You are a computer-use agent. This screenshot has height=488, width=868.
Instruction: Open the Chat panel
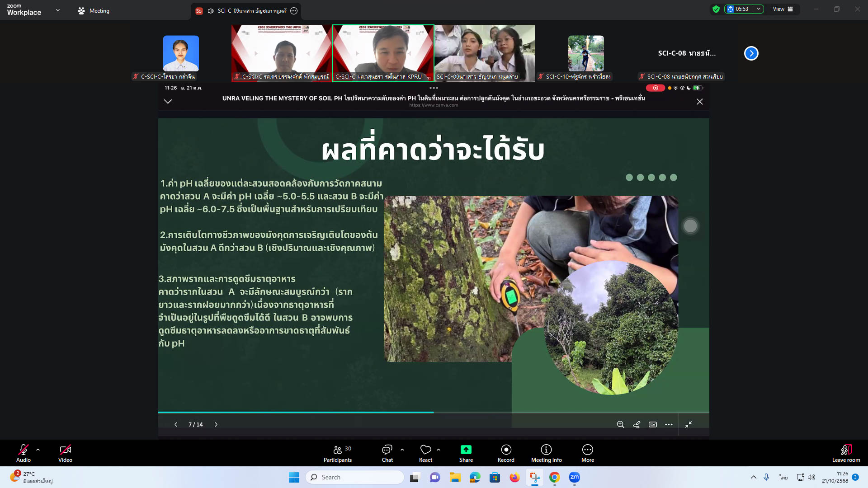[387, 450]
